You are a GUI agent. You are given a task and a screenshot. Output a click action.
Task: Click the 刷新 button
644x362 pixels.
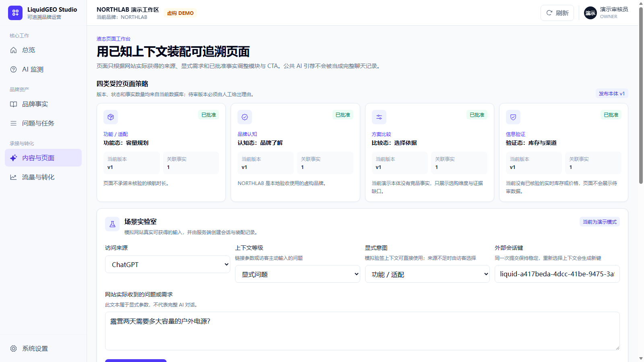[557, 13]
